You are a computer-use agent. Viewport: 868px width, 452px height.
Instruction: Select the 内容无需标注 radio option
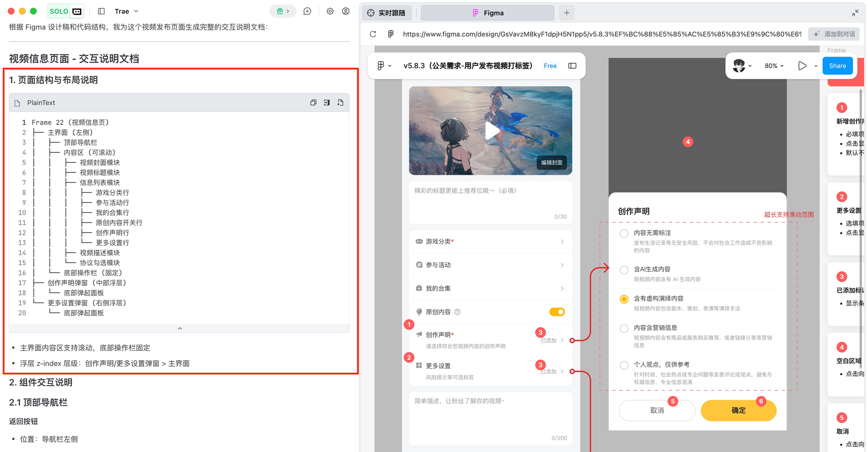point(624,233)
